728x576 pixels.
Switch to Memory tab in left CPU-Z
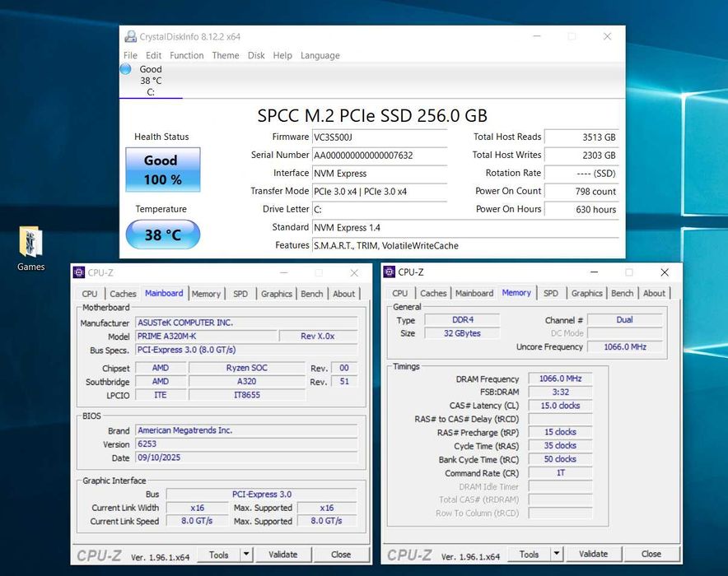point(206,294)
